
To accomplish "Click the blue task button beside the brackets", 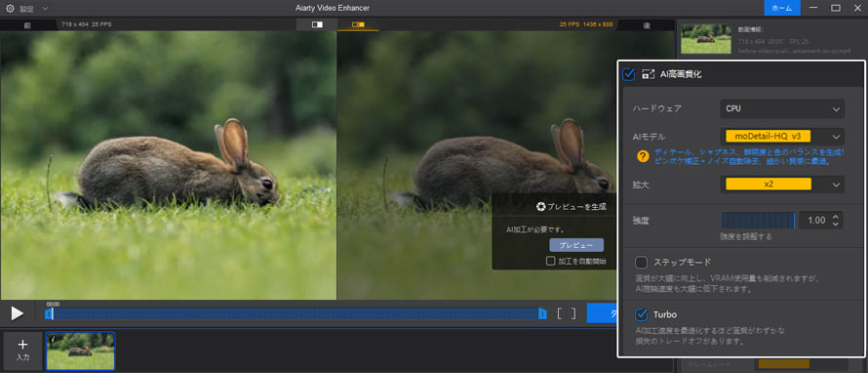I will point(602,313).
